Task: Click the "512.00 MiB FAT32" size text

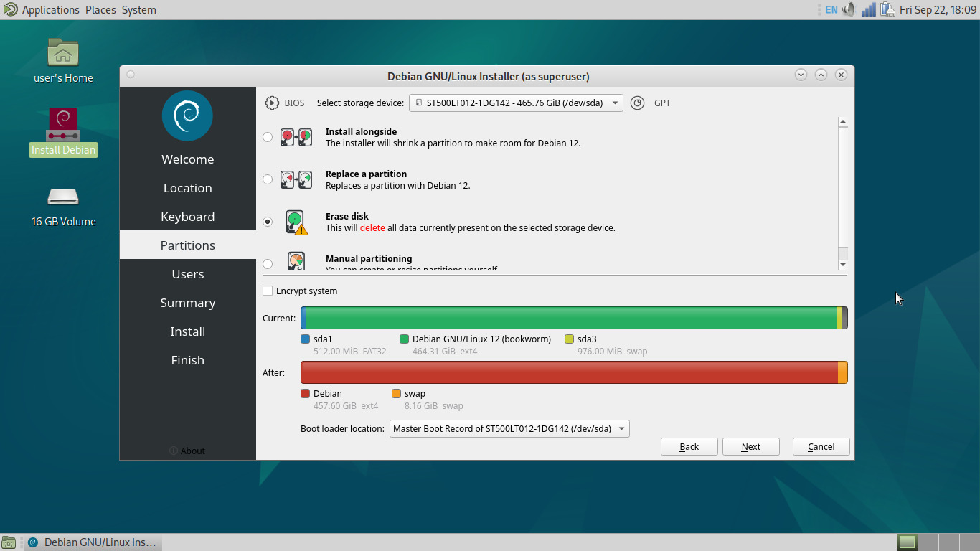Action: [x=350, y=352]
